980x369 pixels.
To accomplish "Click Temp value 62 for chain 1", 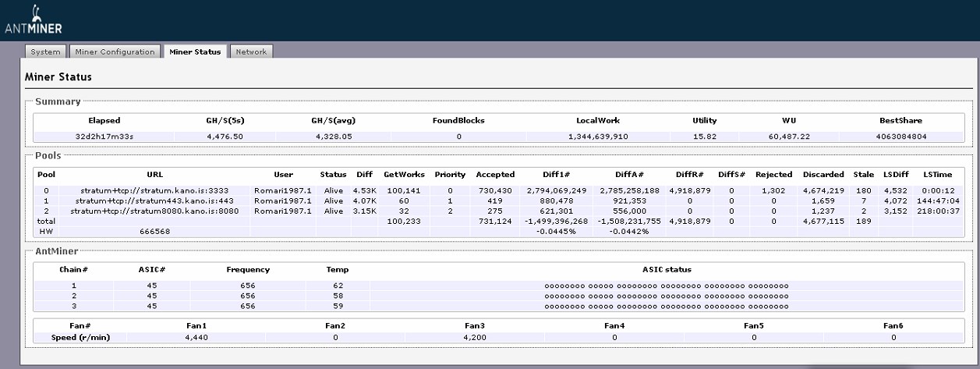I will 338,286.
